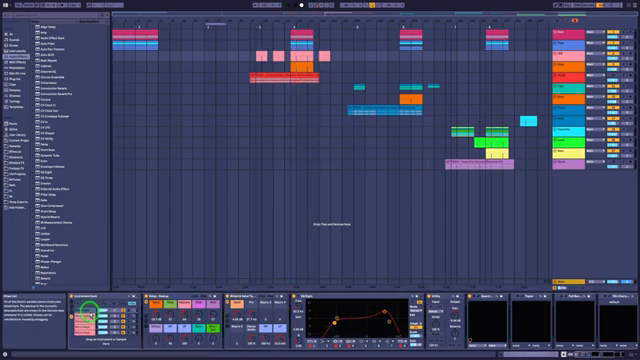The image size is (640, 360).
Task: Toggle EQ Eight device on/off
Action: tap(294, 296)
